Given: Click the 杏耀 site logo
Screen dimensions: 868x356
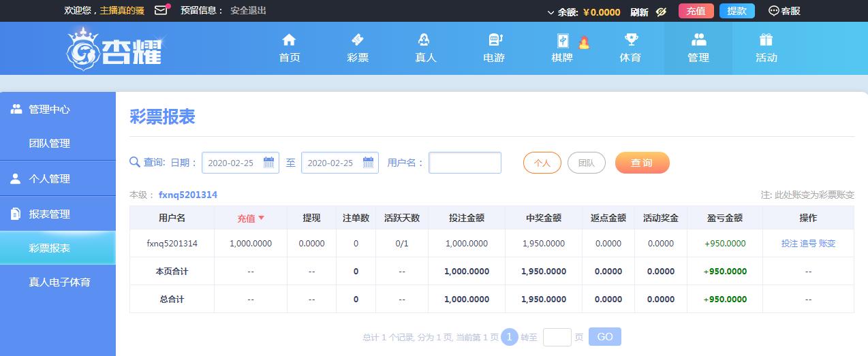Looking at the screenshot, I should tap(116, 49).
